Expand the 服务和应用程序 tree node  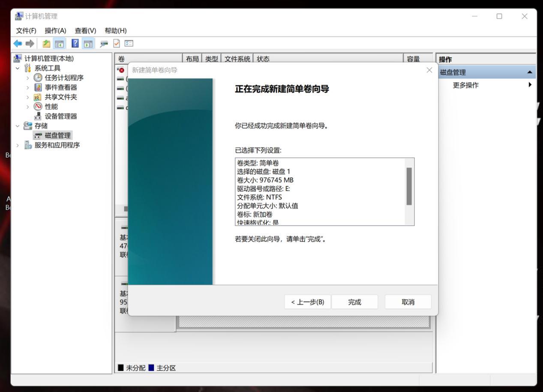click(17, 145)
